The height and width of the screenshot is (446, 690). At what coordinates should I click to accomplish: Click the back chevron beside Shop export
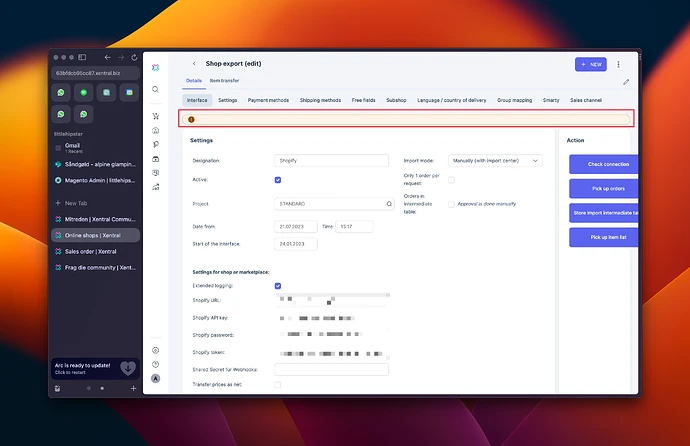point(194,64)
